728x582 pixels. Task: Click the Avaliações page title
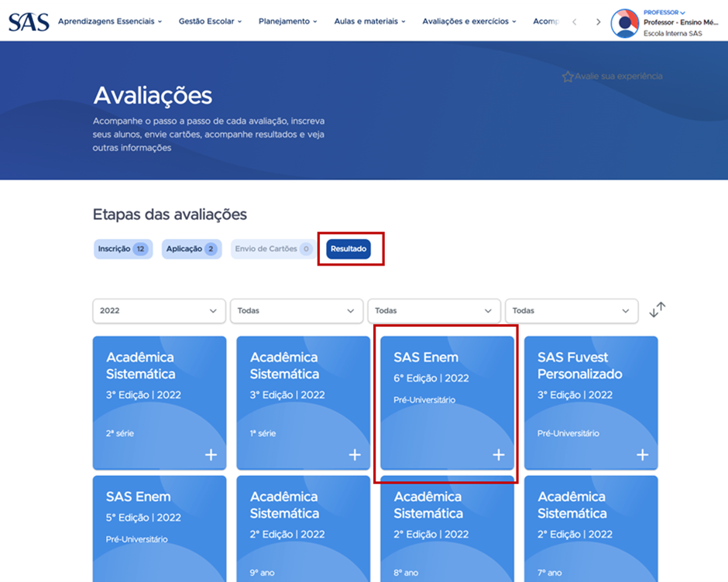click(153, 96)
